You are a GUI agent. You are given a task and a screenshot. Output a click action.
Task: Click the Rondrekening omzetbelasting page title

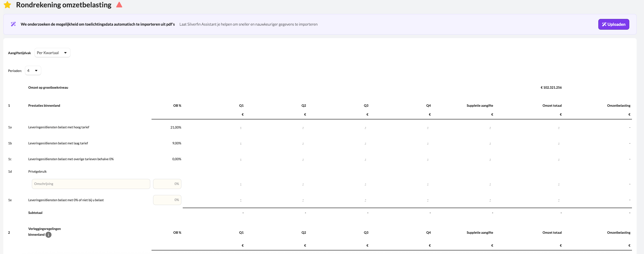(64, 5)
